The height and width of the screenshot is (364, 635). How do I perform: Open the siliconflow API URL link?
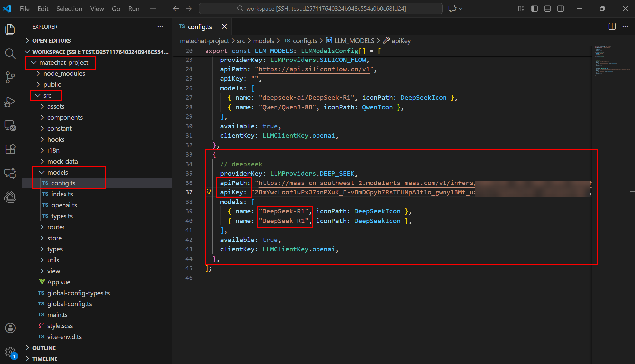click(x=314, y=69)
